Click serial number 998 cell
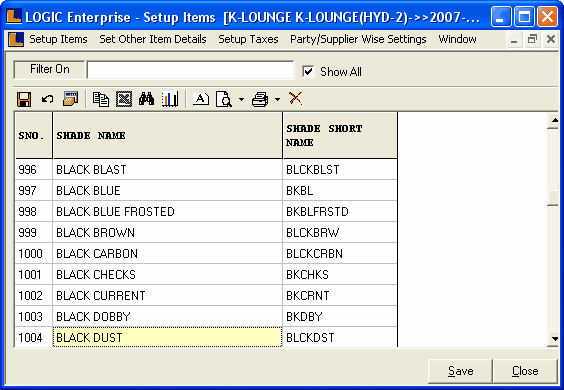This screenshot has width=564, height=390. point(34,212)
